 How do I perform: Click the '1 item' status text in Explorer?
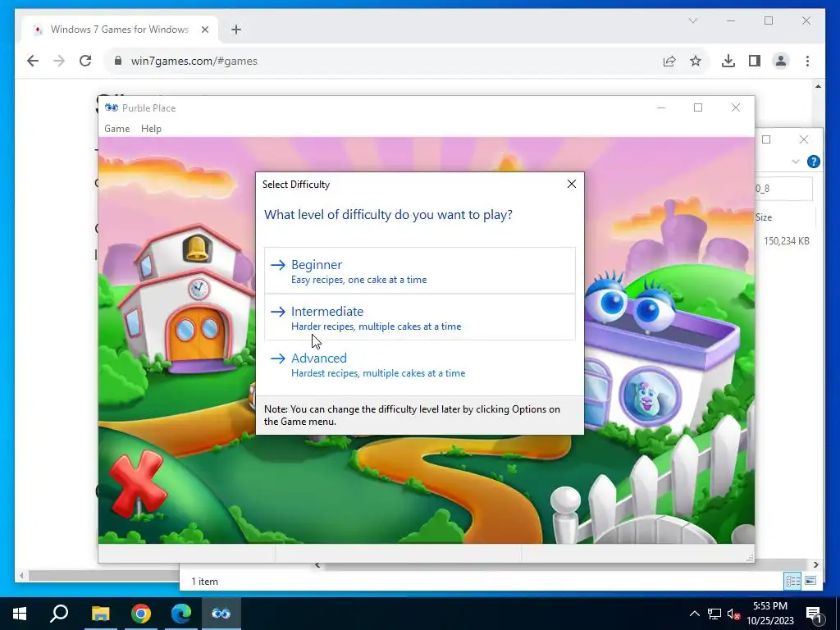[x=204, y=582]
